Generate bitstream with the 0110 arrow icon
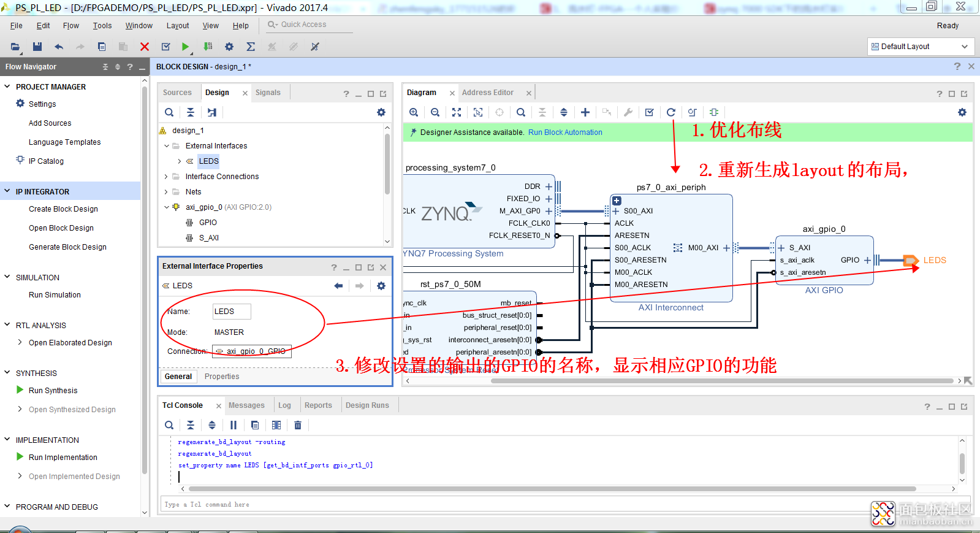Viewport: 980px width, 533px height. (x=208, y=47)
